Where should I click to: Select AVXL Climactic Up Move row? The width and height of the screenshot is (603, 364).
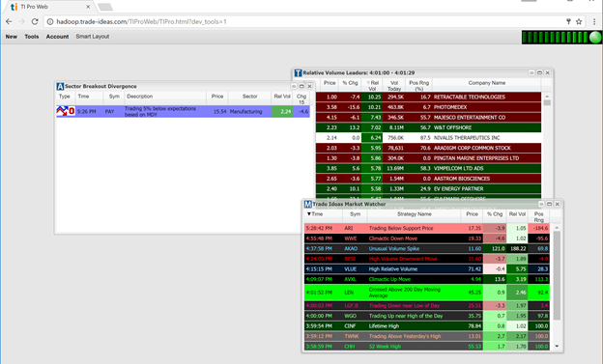427,279
